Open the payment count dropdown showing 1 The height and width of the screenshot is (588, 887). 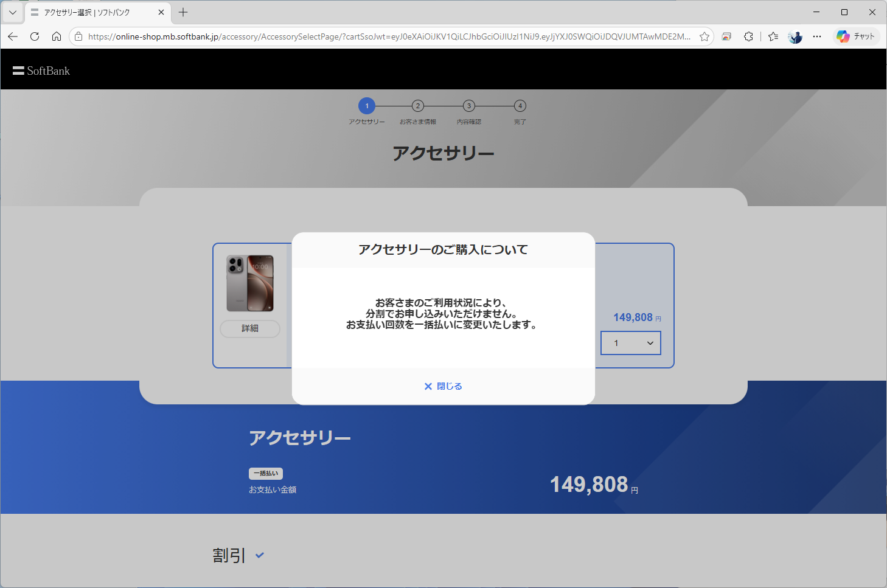click(630, 343)
